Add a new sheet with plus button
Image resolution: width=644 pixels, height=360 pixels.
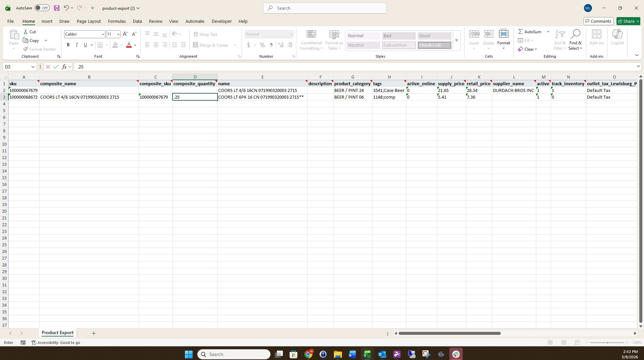point(94,333)
